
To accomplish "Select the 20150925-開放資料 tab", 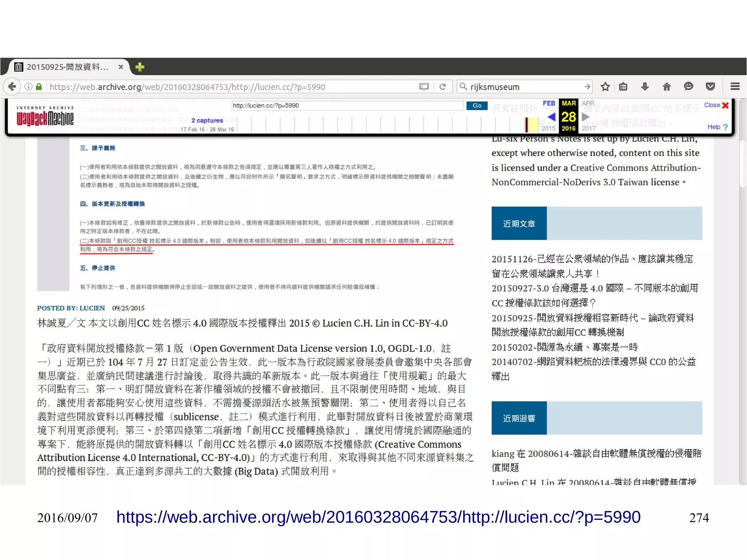I will pyautogui.click(x=67, y=67).
